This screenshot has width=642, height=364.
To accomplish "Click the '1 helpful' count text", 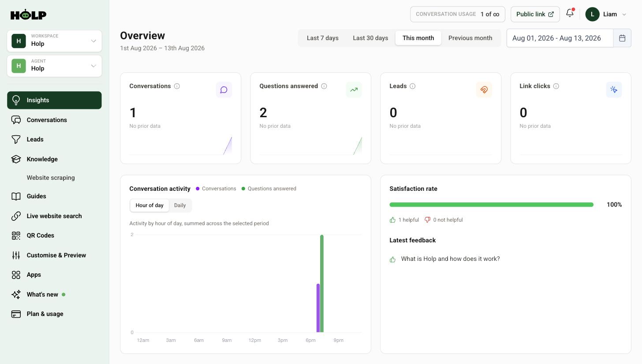I will click(x=409, y=220).
